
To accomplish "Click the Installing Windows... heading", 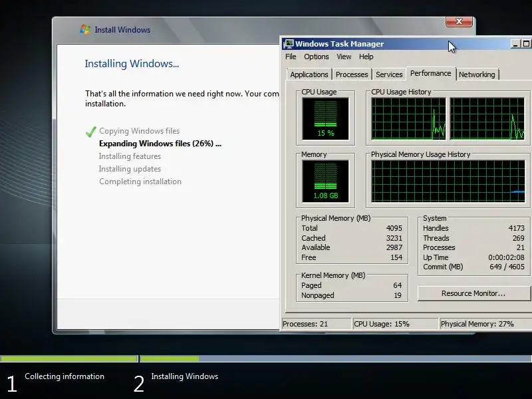I will click(x=132, y=63).
